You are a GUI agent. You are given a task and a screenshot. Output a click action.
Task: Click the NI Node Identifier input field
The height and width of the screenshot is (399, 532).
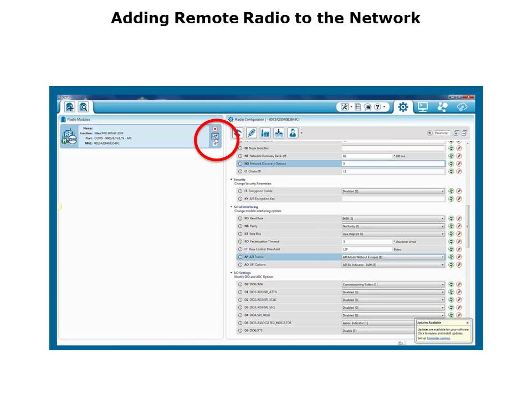pyautogui.click(x=393, y=149)
